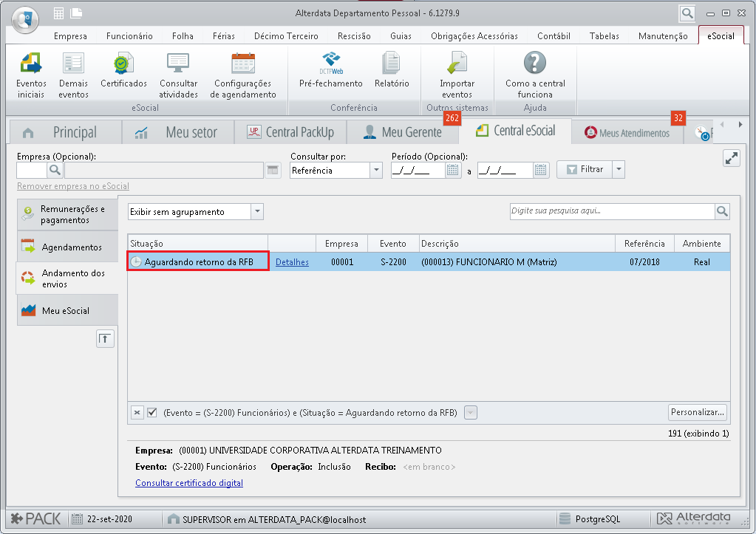Click the calendar icon next to 22-set-2020
This screenshot has width=756, height=534.
pyautogui.click(x=77, y=519)
